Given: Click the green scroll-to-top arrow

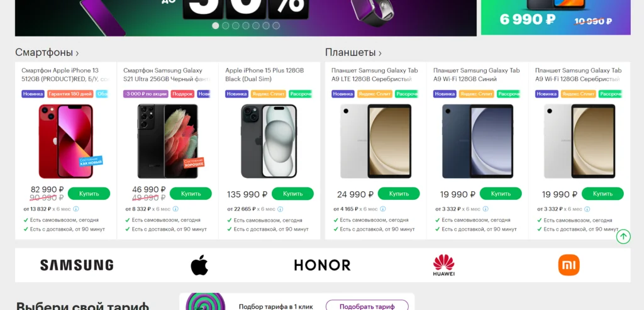Looking at the screenshot, I should (x=623, y=236).
